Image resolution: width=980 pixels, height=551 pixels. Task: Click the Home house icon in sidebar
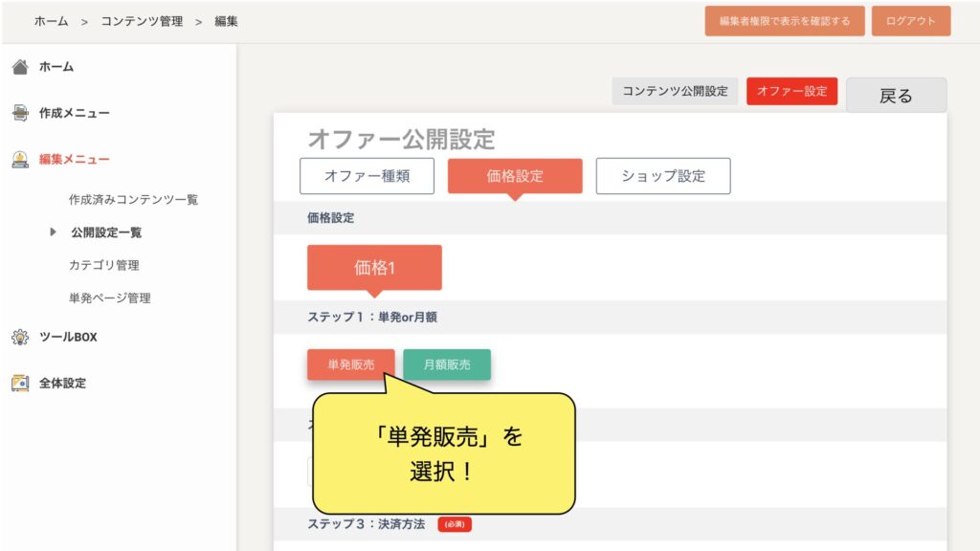pos(19,67)
